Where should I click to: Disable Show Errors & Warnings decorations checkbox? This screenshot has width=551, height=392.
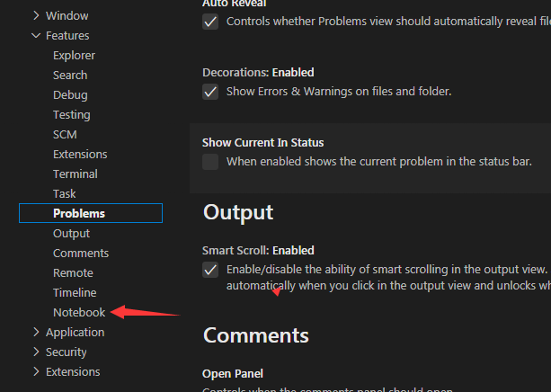210,92
